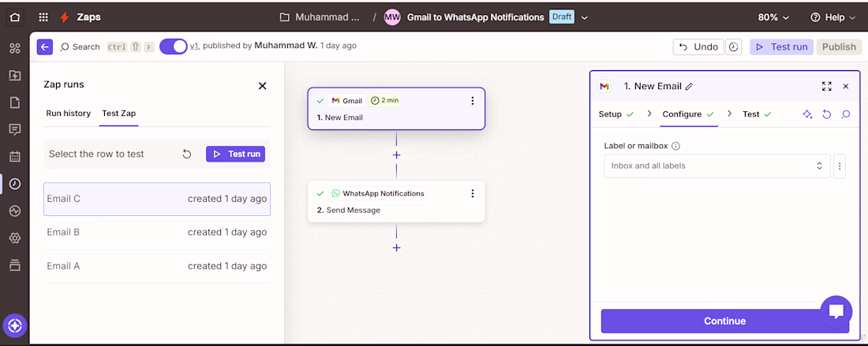Refresh the rows to test
Screen dimensions: 868x346
[x=186, y=154]
